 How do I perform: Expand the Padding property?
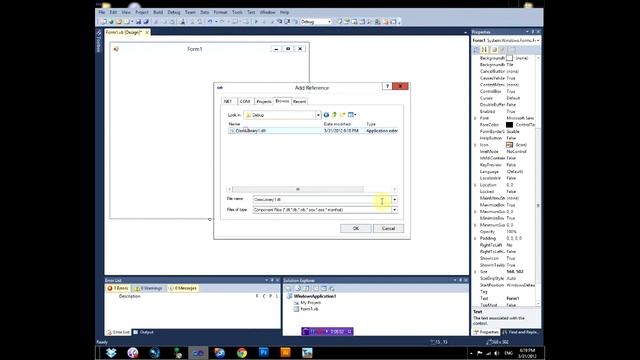475,238
